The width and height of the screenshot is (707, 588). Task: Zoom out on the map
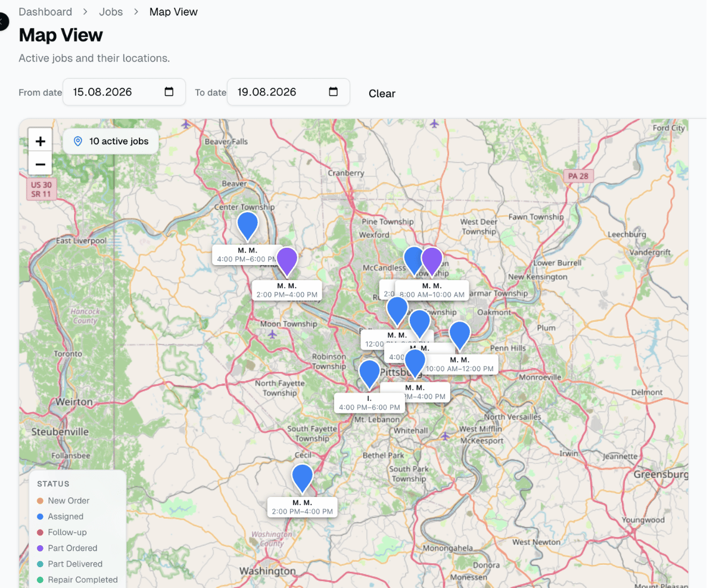40,164
